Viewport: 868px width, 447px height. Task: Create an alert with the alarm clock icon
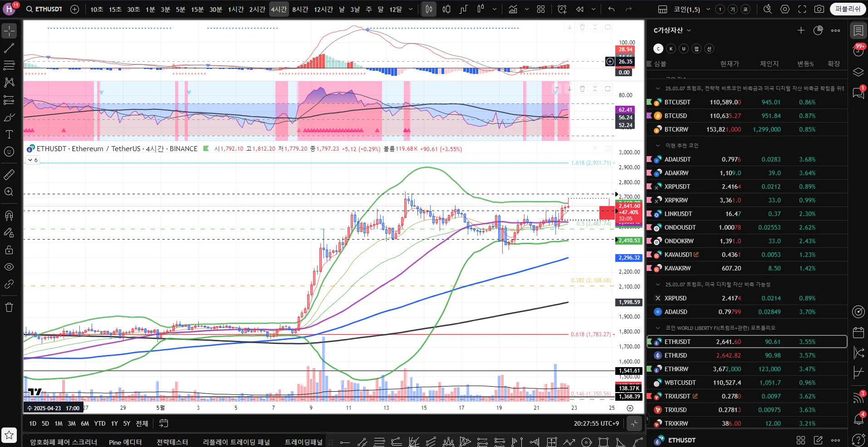[x=562, y=9]
